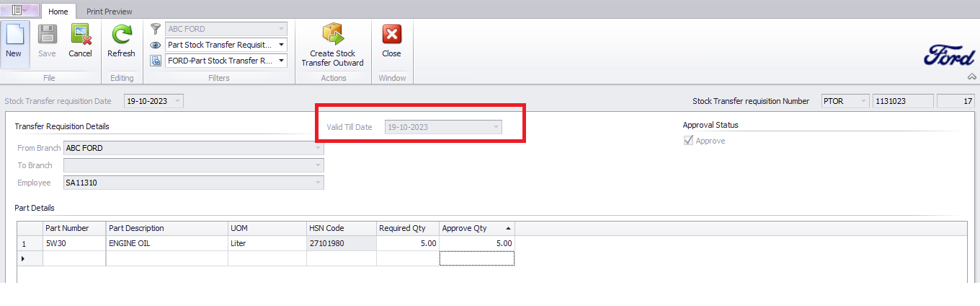The width and height of the screenshot is (980, 306).
Task: Switch to the Home tab
Action: coord(58,12)
